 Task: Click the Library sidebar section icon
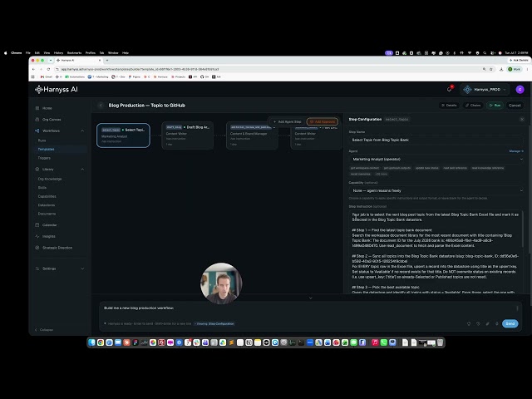[x=37, y=169]
